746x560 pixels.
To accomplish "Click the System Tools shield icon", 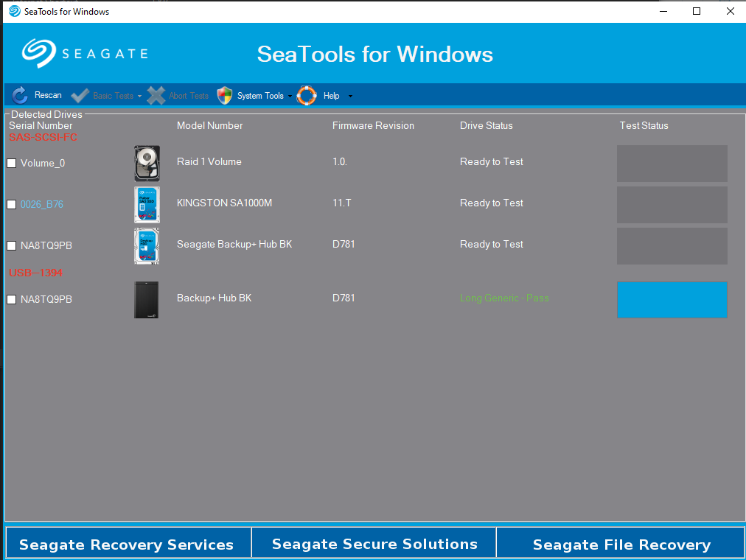I will coord(225,96).
